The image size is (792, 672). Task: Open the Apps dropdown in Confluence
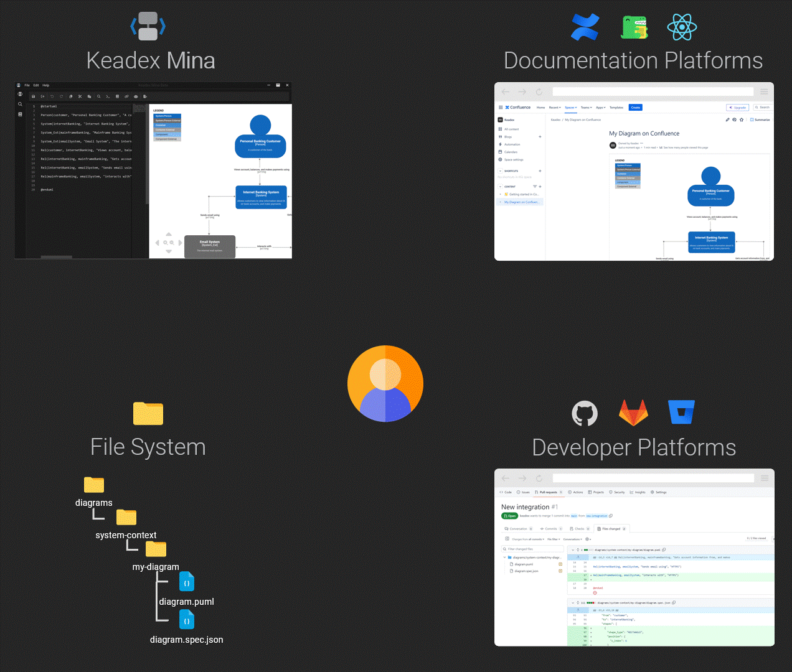coord(600,108)
